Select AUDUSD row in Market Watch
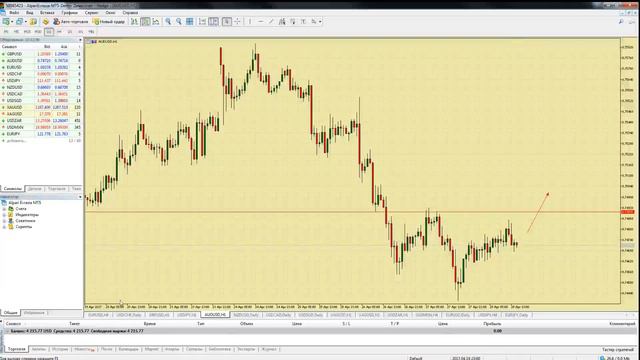 click(x=41, y=60)
